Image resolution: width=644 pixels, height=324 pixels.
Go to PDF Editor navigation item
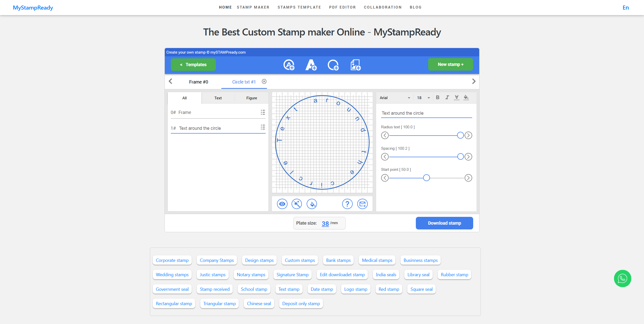(x=342, y=7)
